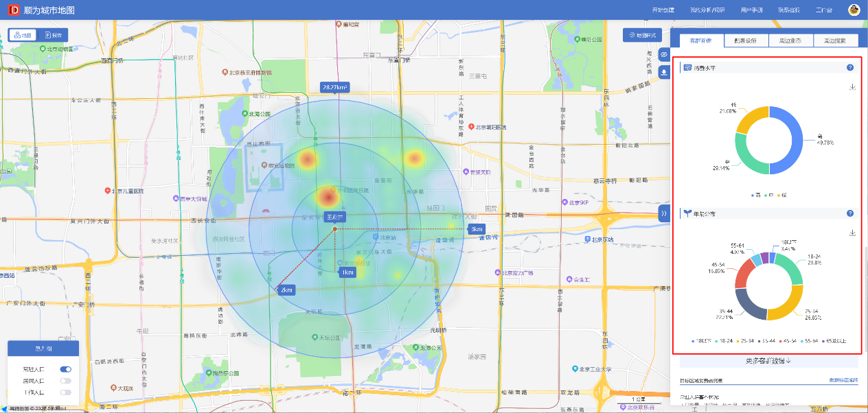Click the red 45-54 donut segment
The image size is (868, 413).
744,273
